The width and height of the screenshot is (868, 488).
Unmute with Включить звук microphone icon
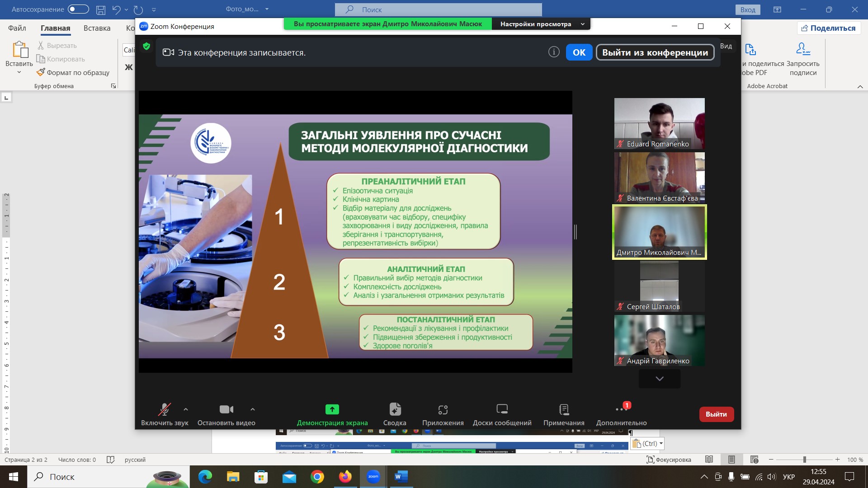click(x=165, y=409)
